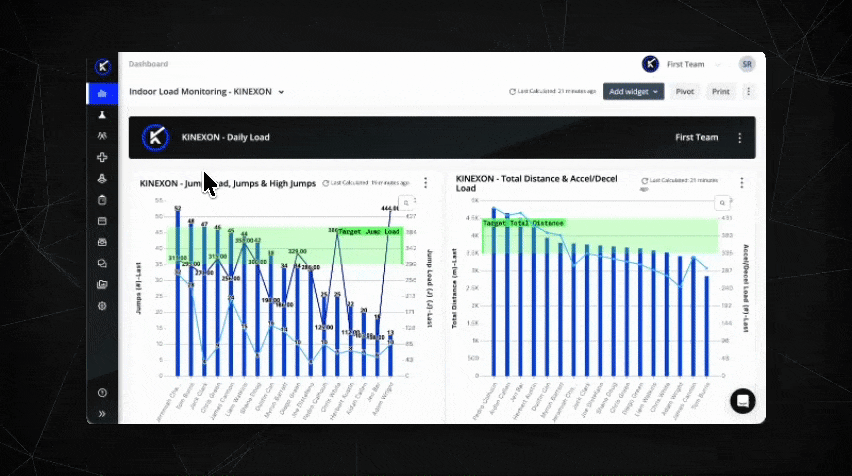Image resolution: width=852 pixels, height=476 pixels.
Task: Open the calendar icon in the sidebar
Action: [x=102, y=221]
